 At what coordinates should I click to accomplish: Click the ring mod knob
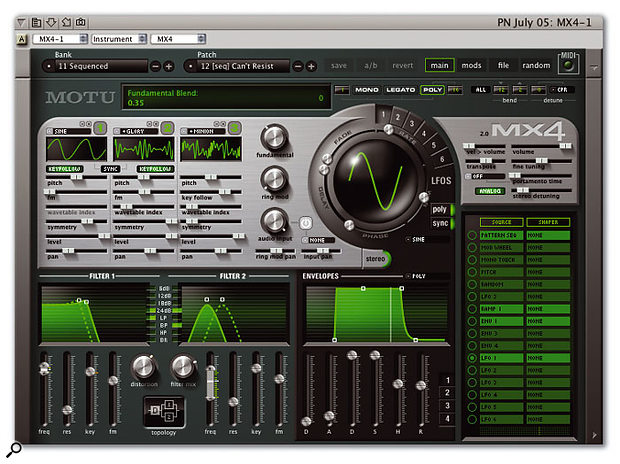(x=274, y=179)
